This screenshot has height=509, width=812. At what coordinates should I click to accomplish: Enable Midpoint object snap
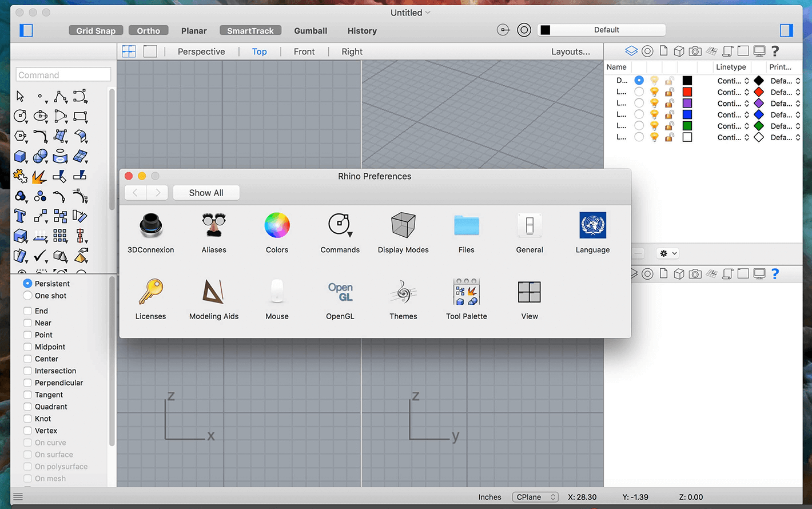27,347
